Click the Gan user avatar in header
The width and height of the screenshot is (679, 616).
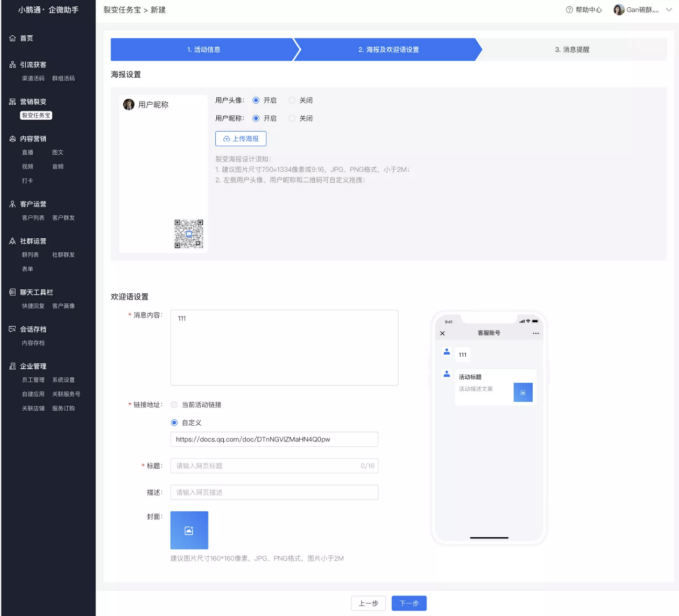tap(619, 10)
